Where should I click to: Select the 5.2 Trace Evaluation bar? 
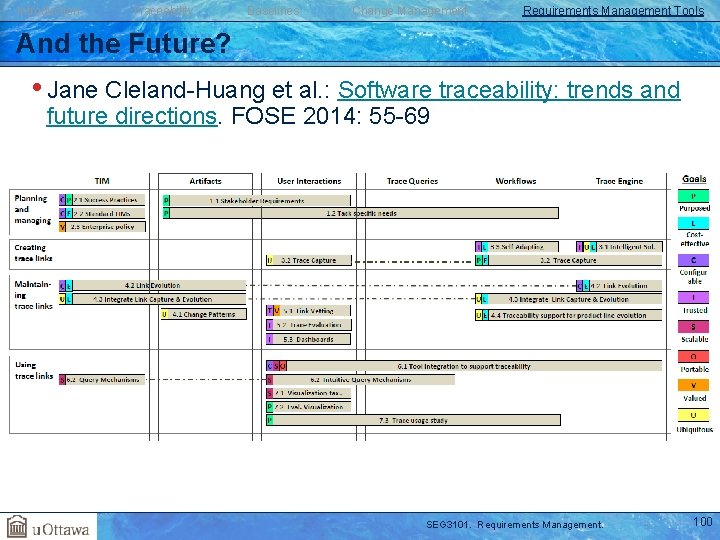pyautogui.click(x=309, y=325)
